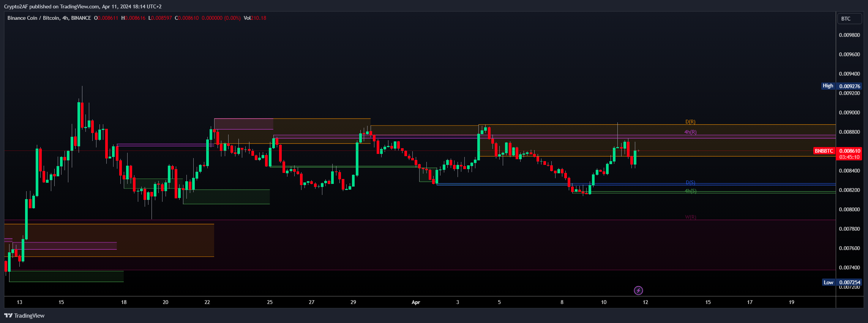Click the Low price label 0.007254
The height and width of the screenshot is (323, 868).
point(850,282)
